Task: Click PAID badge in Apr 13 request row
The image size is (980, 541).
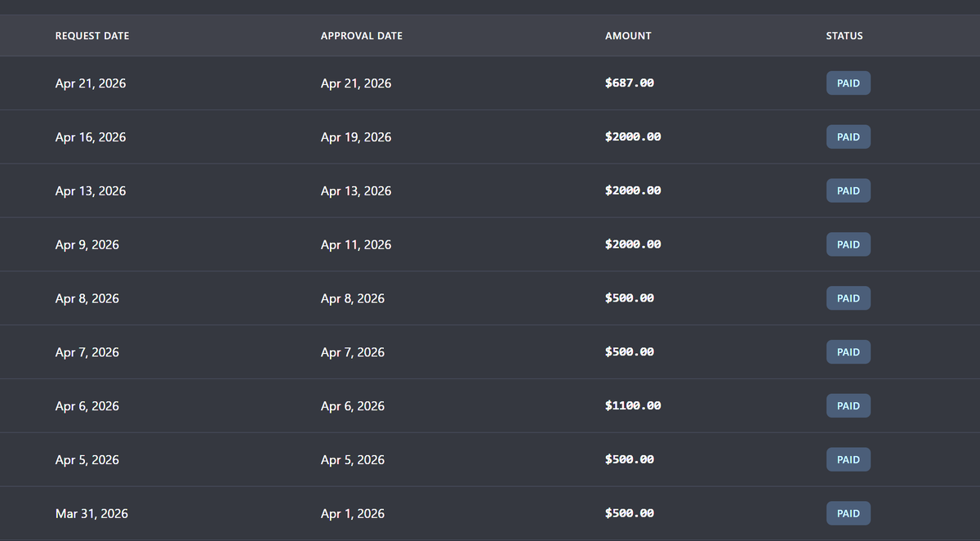Action: [x=849, y=191]
